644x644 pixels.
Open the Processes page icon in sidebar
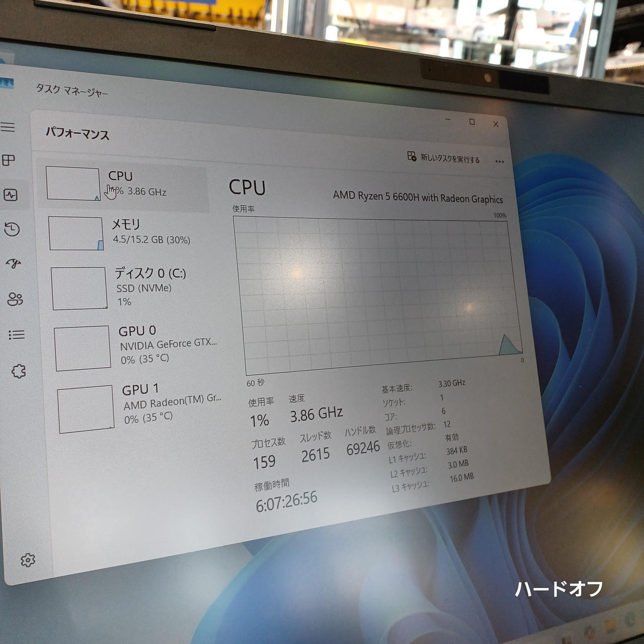tap(9, 160)
